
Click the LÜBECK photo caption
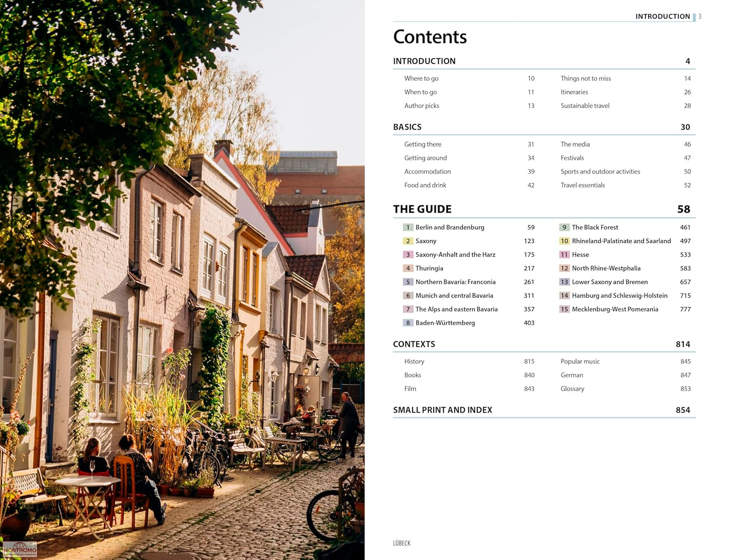[401, 543]
